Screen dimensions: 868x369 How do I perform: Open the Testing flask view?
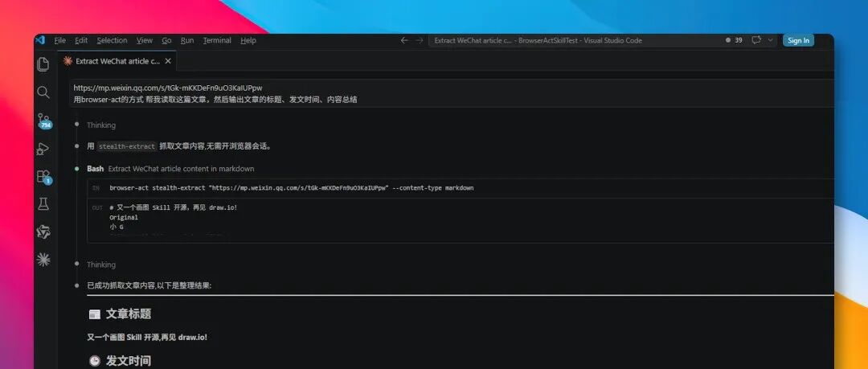pos(43,204)
